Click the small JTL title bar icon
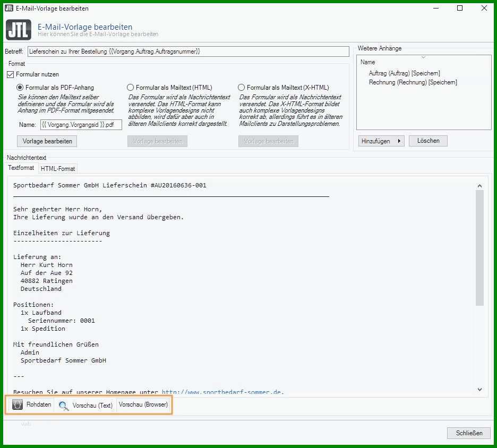 click(x=9, y=8)
